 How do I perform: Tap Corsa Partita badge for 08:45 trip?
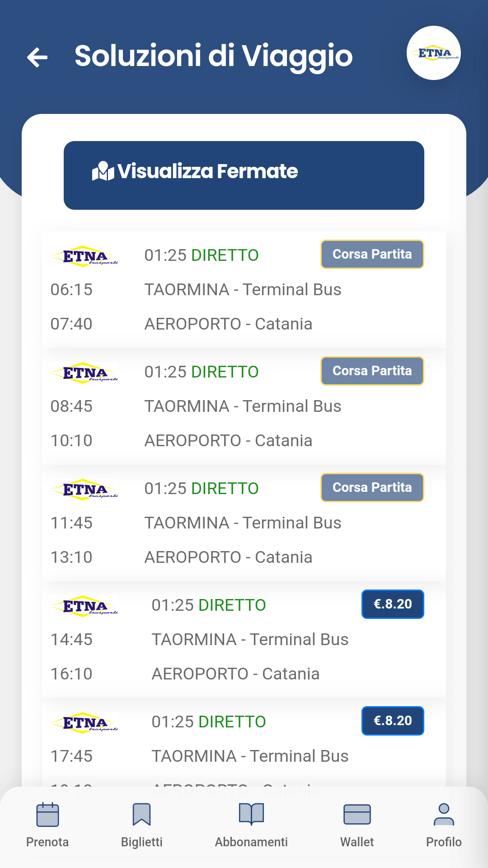tap(372, 371)
